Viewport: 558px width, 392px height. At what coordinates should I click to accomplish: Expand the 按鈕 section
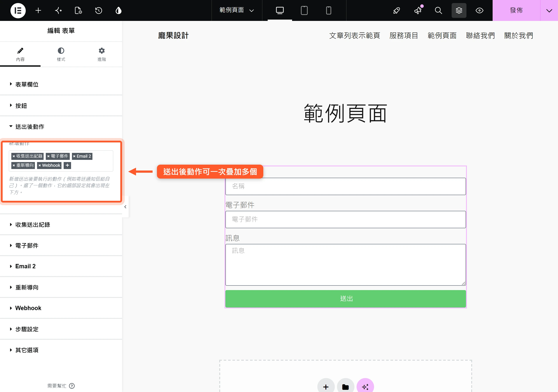[x=61, y=105]
